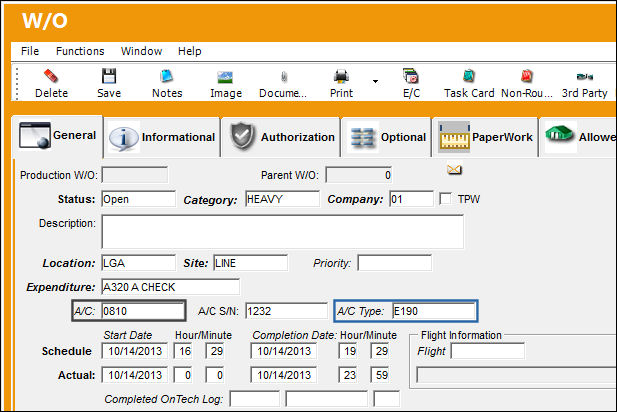Image resolution: width=617 pixels, height=412 pixels.
Task: Click the Task Card toolbar icon
Action: [469, 76]
